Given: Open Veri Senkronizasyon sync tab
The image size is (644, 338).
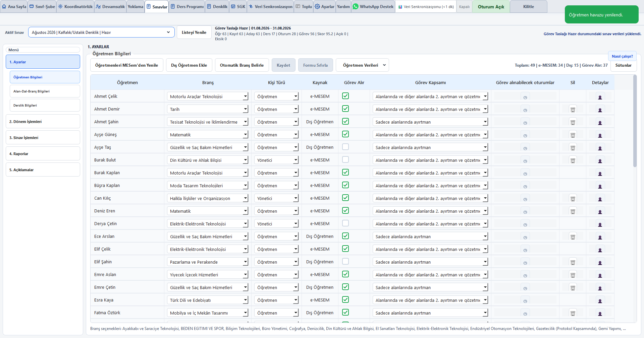Looking at the screenshot, I should coord(270,7).
